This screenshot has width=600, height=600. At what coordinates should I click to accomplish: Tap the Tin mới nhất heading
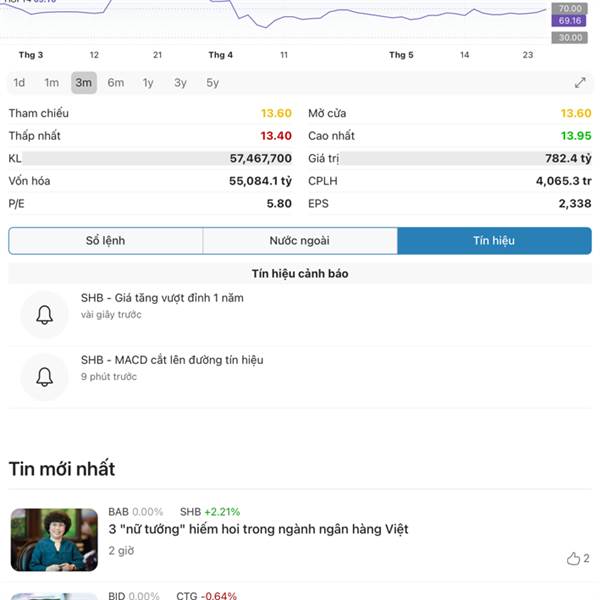62,469
